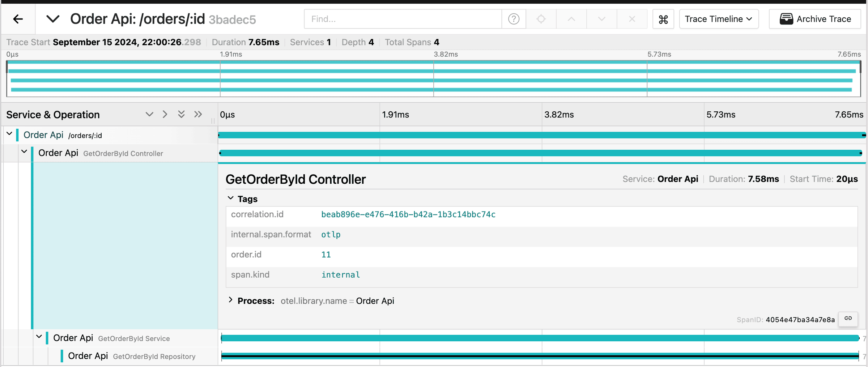This screenshot has width=868, height=367.
Task: Click the GetOrderById Service timeline bar
Action: tap(540, 338)
